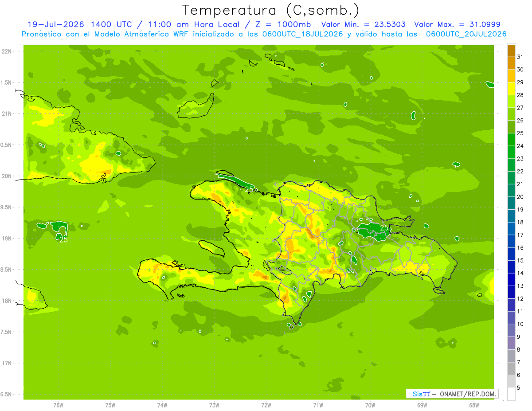
Task: Select the purple legend swatch between 9 and 10
Action: click(x=511, y=330)
